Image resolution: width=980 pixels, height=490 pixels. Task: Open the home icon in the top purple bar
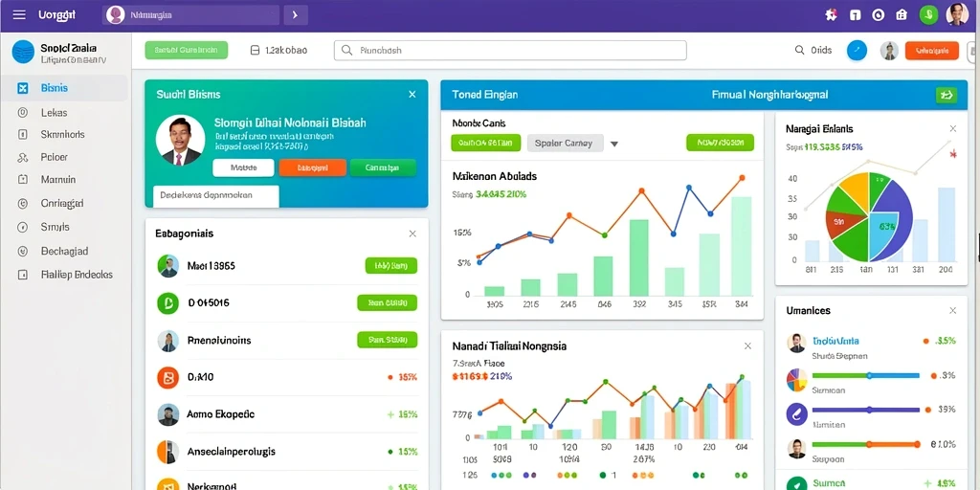901,15
